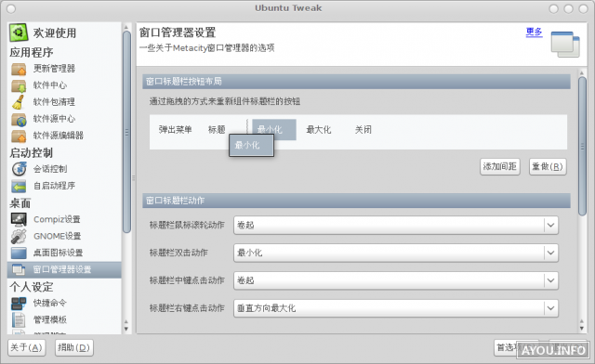This screenshot has height=364, width=595.
Task: Click the 桌面 category heading
Action: (20, 203)
